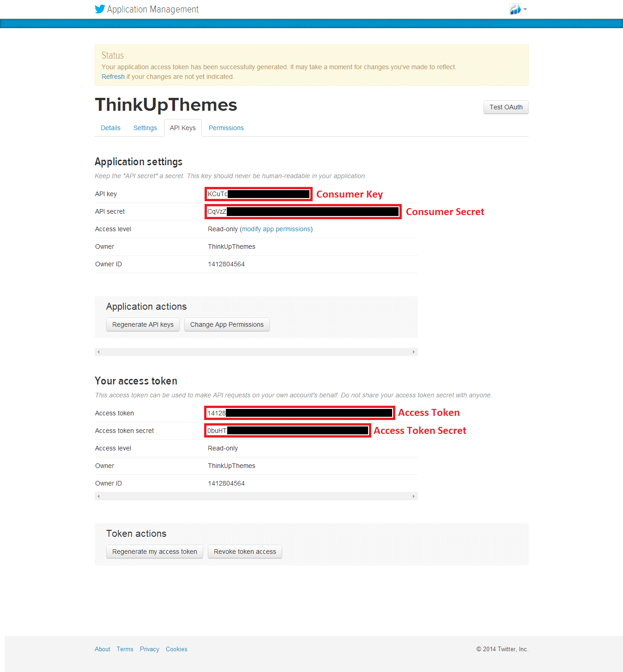Select the API Keys tab
The image size is (623, 672).
182,128
